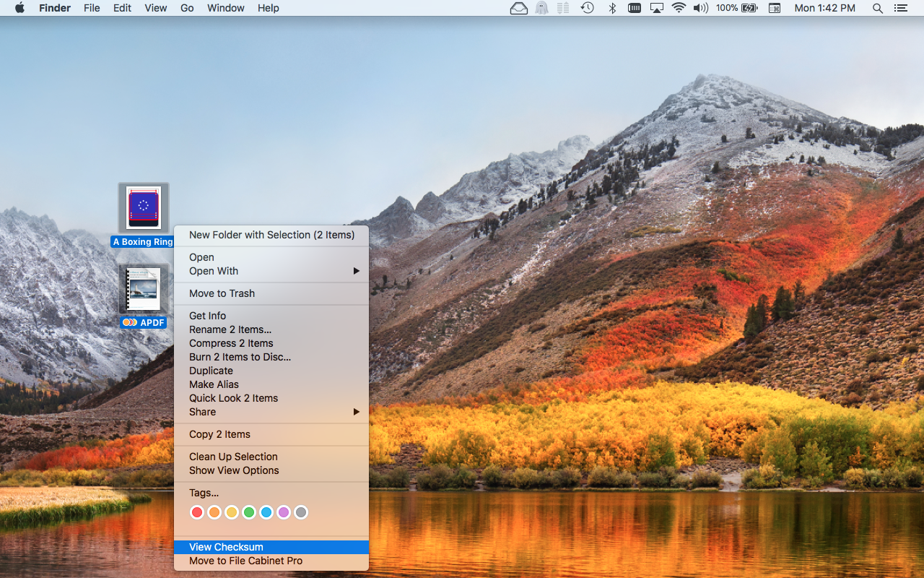This screenshot has height=578, width=924.
Task: Apply the gray tag color
Action: pos(301,512)
